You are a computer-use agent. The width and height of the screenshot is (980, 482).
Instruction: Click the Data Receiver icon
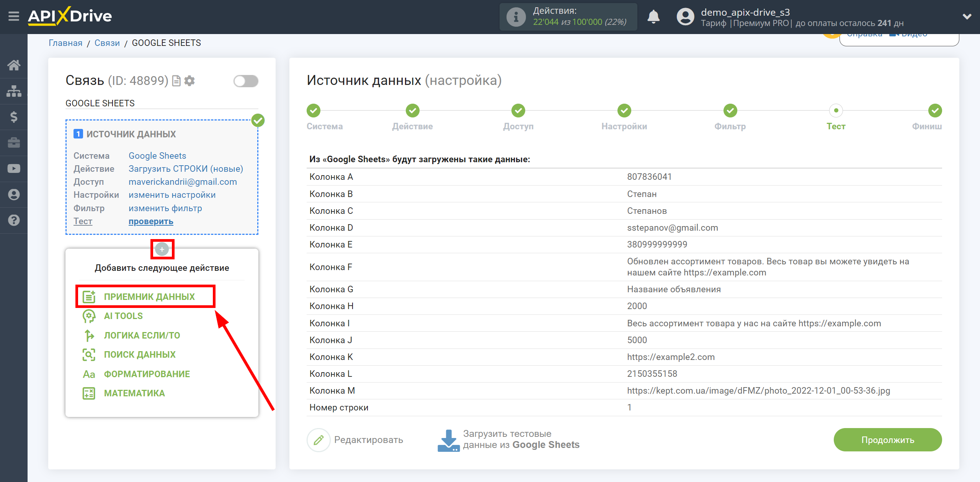point(89,296)
